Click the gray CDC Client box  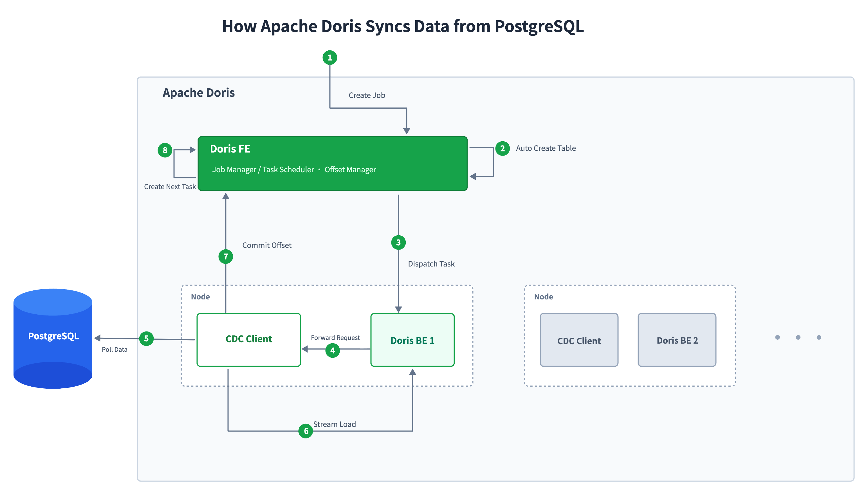(x=579, y=340)
